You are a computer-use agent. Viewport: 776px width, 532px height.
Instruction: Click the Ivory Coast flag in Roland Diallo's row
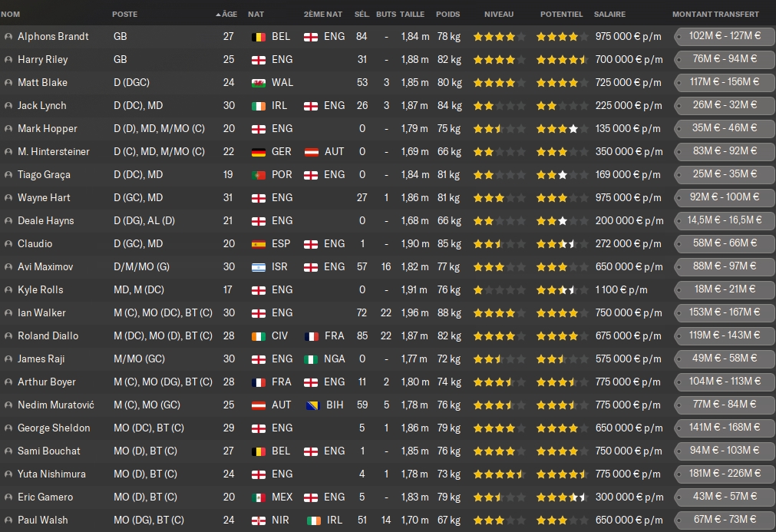[259, 335]
